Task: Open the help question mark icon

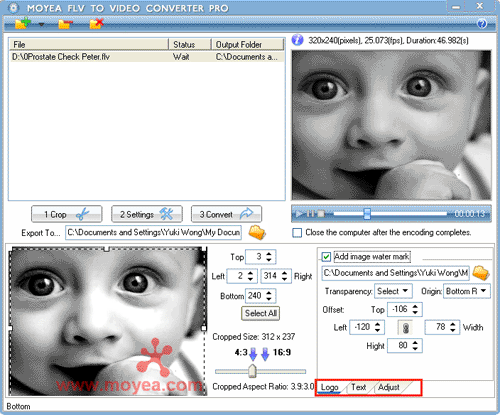Action: pyautogui.click(x=482, y=24)
